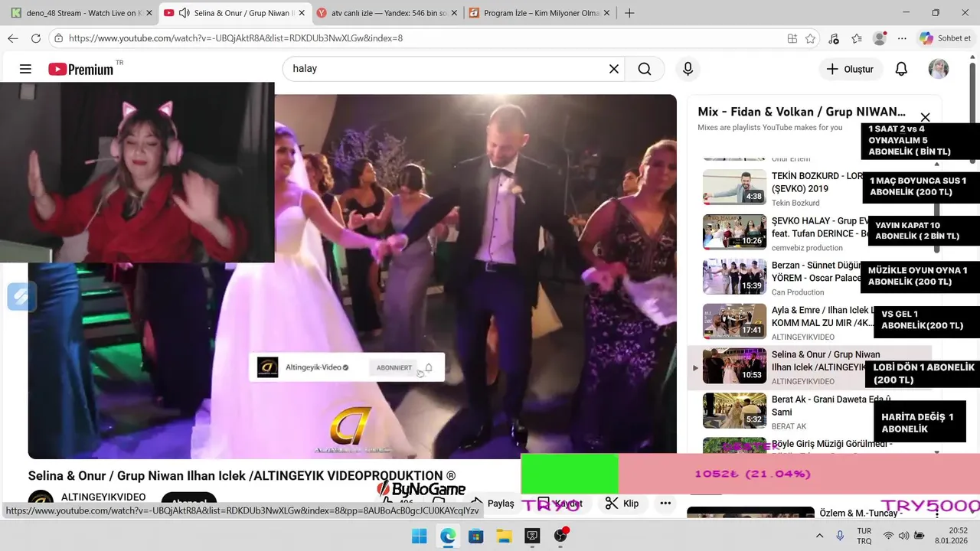The height and width of the screenshot is (551, 980).
Task: Open the more actions ellipsis under video
Action: click(x=665, y=504)
